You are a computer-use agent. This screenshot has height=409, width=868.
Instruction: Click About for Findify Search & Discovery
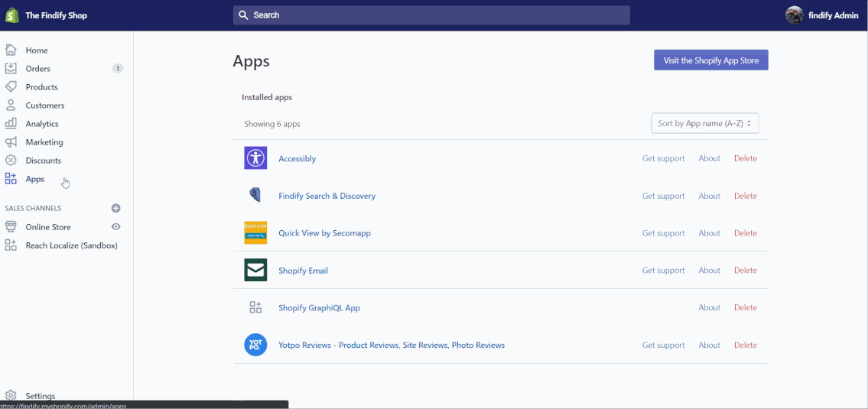(x=709, y=196)
